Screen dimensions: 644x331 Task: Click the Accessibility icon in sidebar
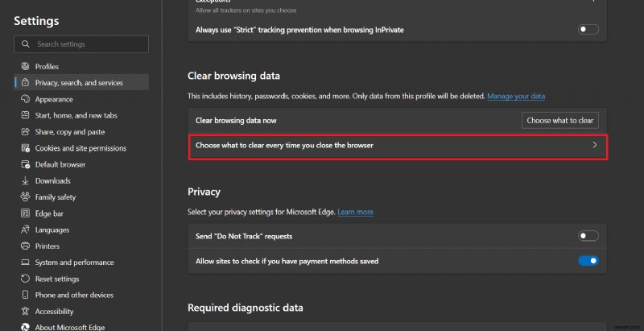pyautogui.click(x=24, y=311)
